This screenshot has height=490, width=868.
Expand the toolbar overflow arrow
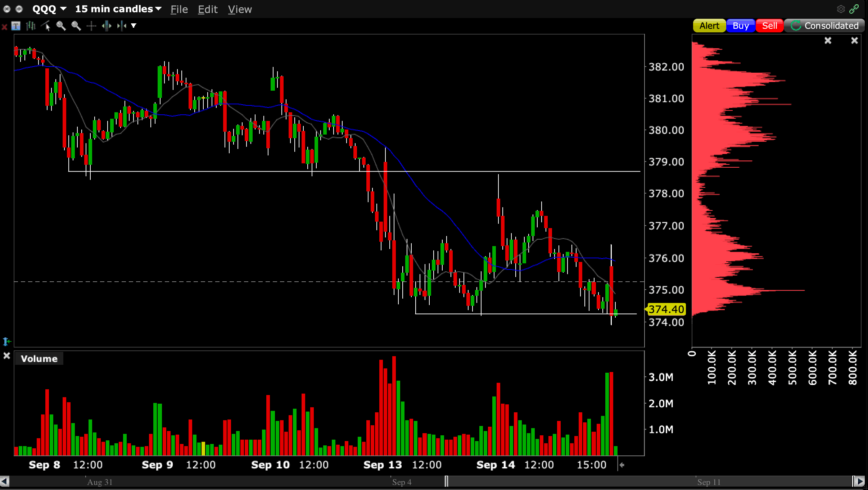[134, 26]
